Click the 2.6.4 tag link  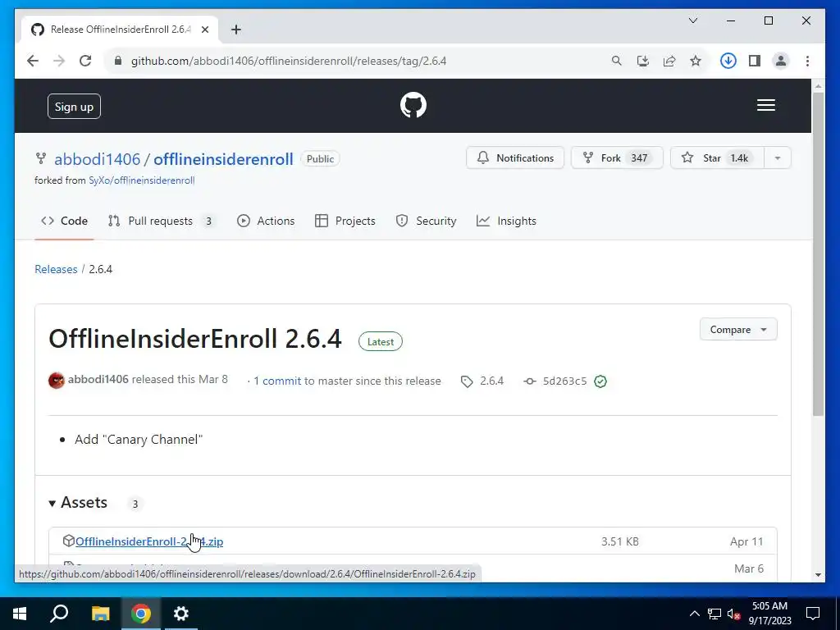pos(482,381)
